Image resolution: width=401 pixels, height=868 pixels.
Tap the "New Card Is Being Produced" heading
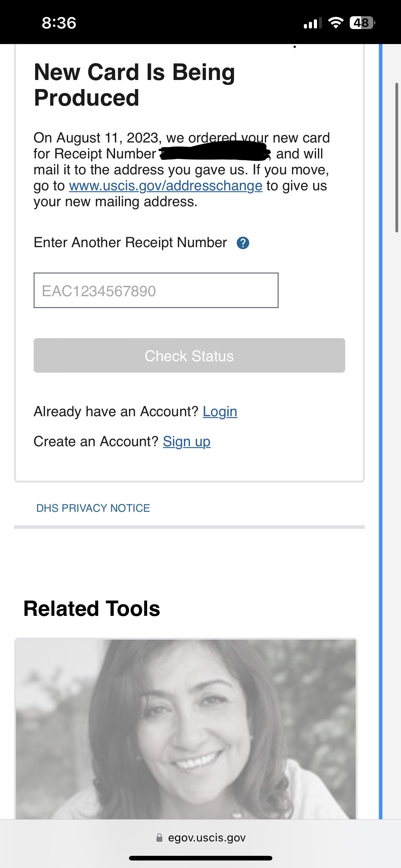point(134,85)
